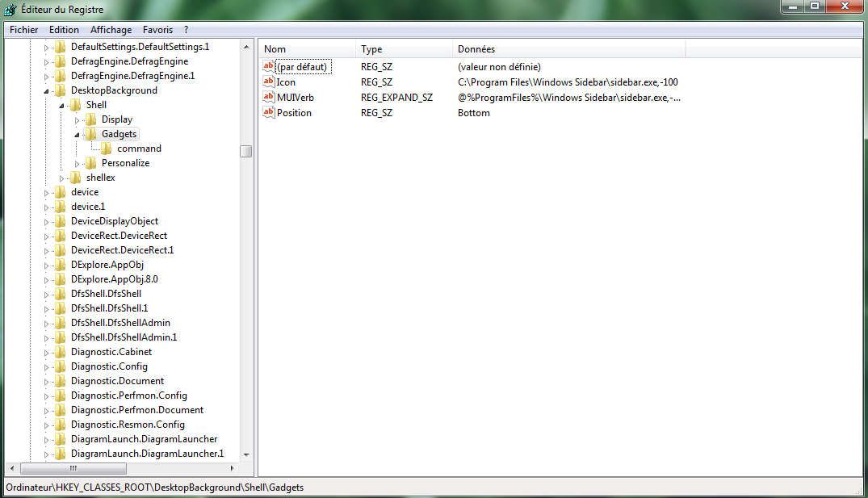Expand the DefaultSettings.DefaultSettings.1 node
The height and width of the screenshot is (498, 868).
tap(47, 48)
